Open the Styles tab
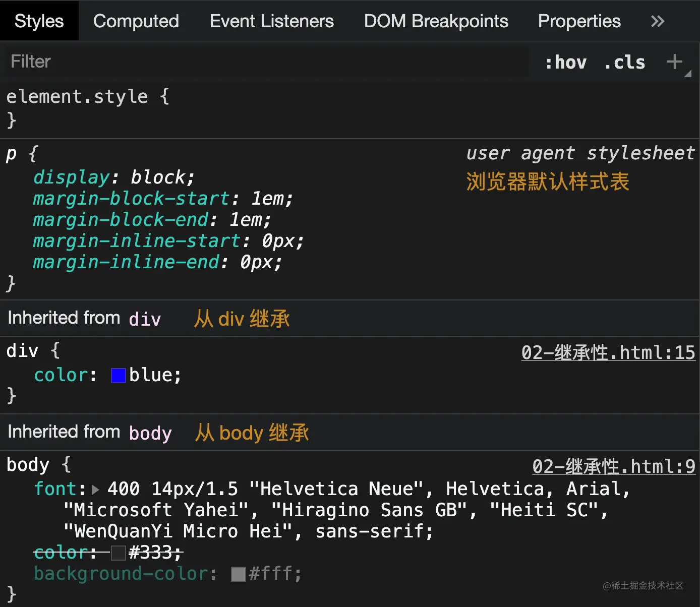Viewport: 700px width, 607px height. pyautogui.click(x=39, y=21)
